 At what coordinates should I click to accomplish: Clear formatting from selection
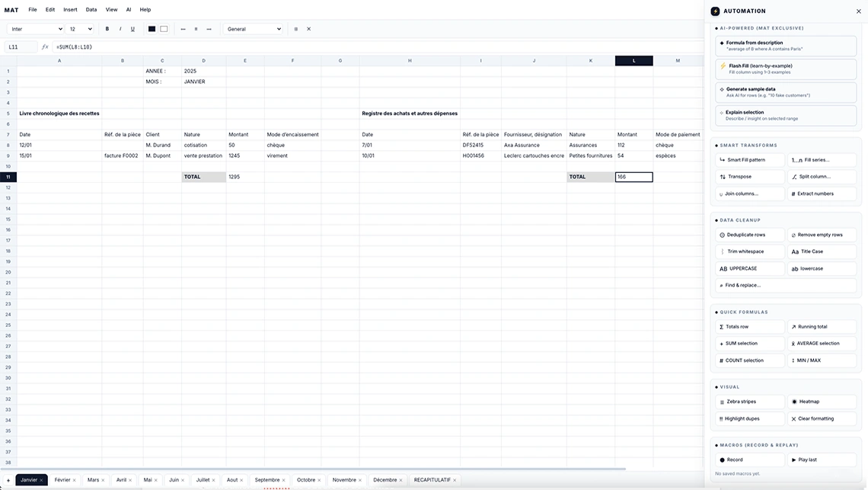822,418
